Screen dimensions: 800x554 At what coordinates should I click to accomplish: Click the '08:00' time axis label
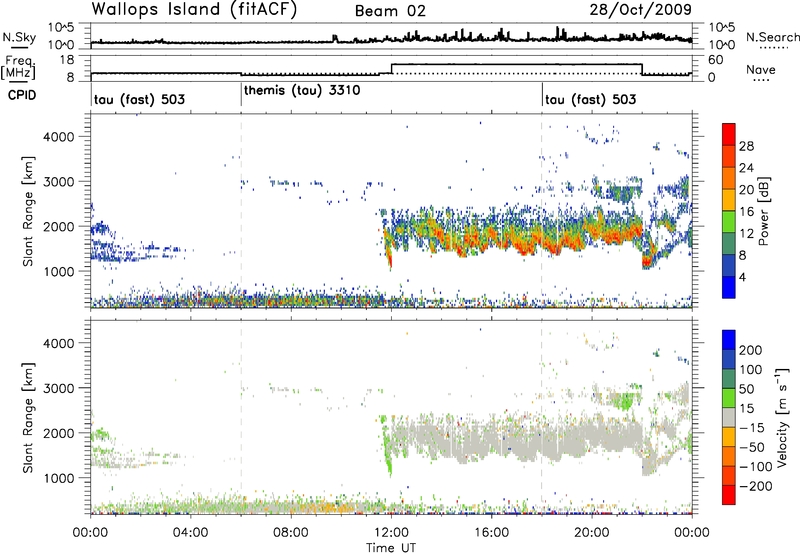point(291,533)
